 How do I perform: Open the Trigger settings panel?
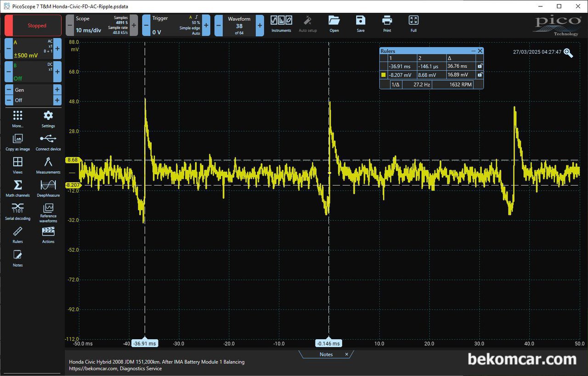tap(176, 25)
